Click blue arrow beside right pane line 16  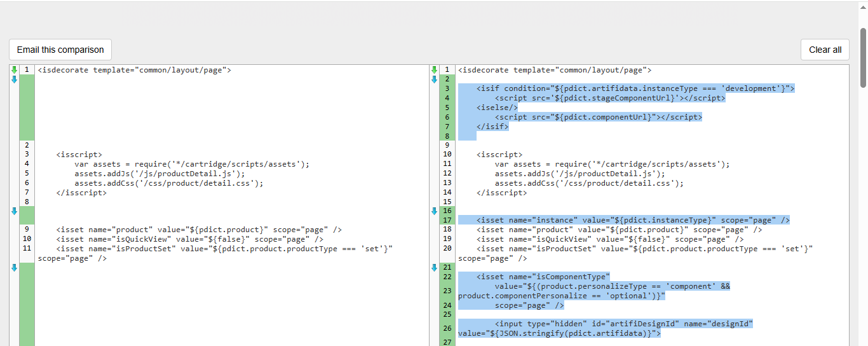(x=435, y=211)
